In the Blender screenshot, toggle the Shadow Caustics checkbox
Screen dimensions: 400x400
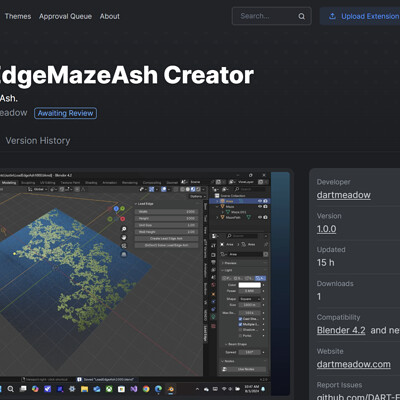click(240, 330)
